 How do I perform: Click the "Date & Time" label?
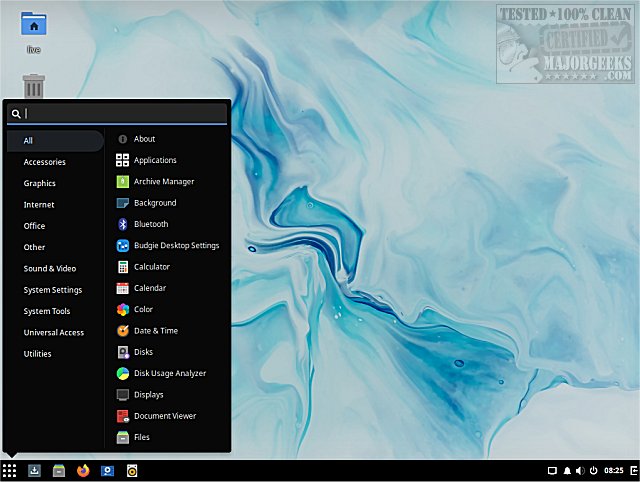tap(156, 331)
